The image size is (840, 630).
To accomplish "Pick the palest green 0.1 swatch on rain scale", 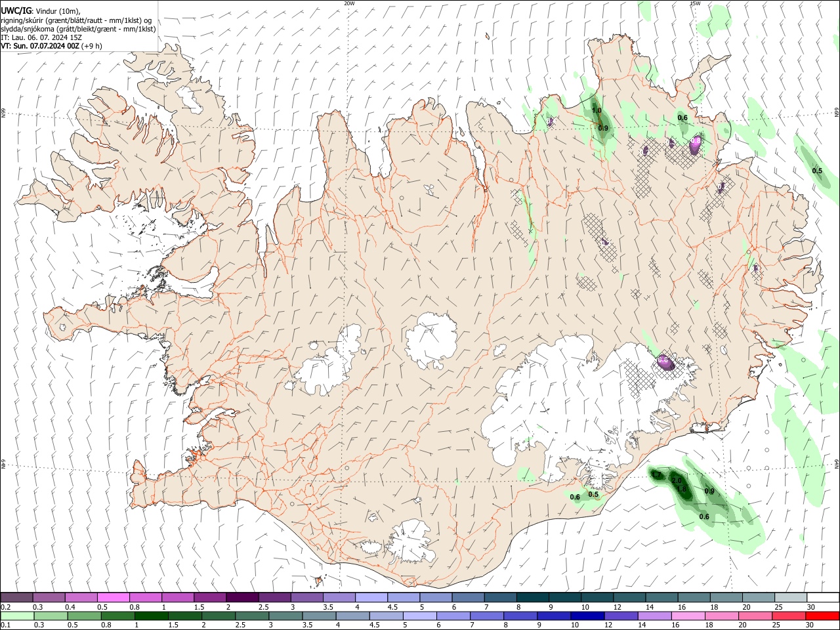I will (x=17, y=616).
